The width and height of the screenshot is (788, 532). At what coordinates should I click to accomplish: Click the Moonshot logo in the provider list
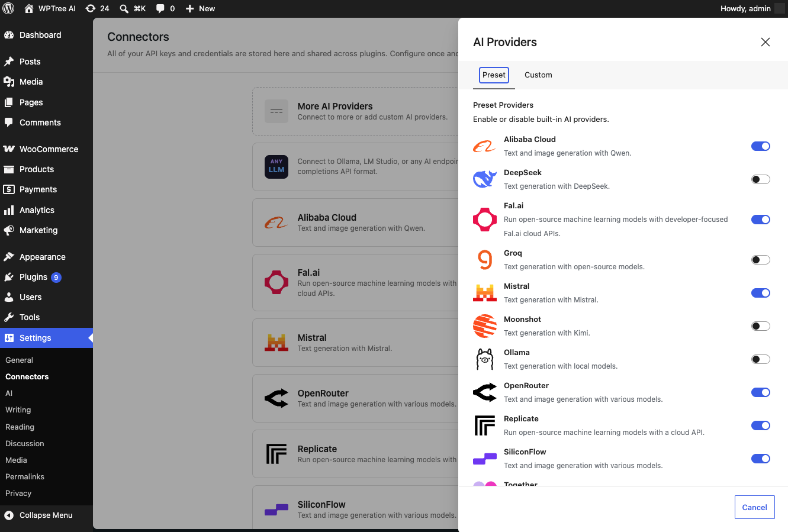click(x=485, y=326)
